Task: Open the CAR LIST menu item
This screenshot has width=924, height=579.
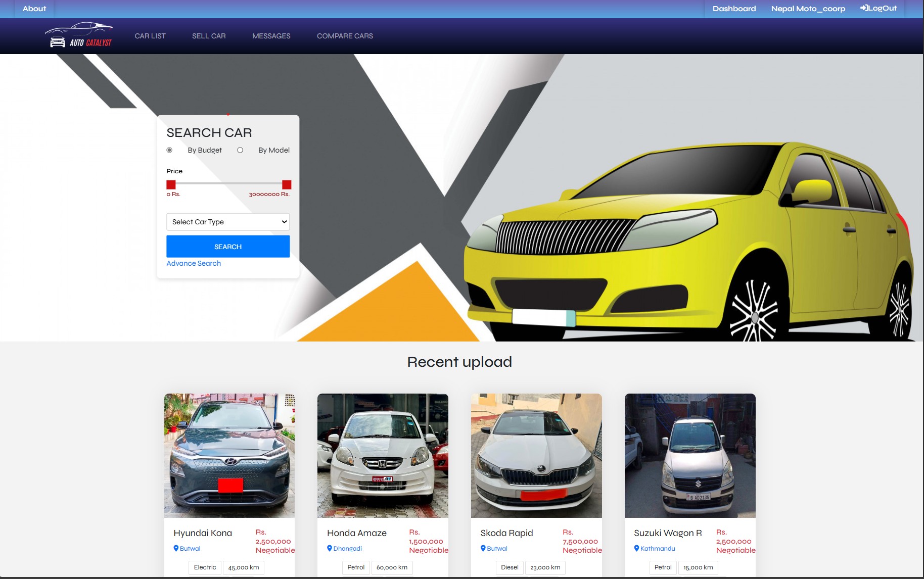Action: pyautogui.click(x=150, y=36)
